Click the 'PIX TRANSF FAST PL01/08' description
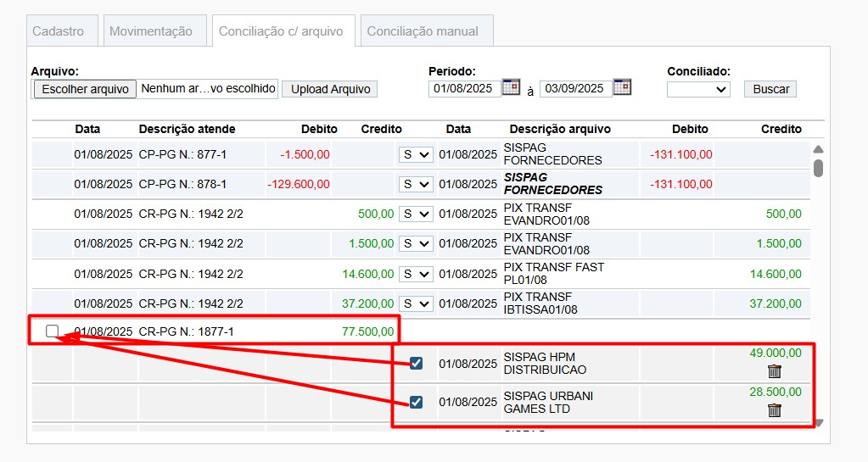 pyautogui.click(x=554, y=273)
